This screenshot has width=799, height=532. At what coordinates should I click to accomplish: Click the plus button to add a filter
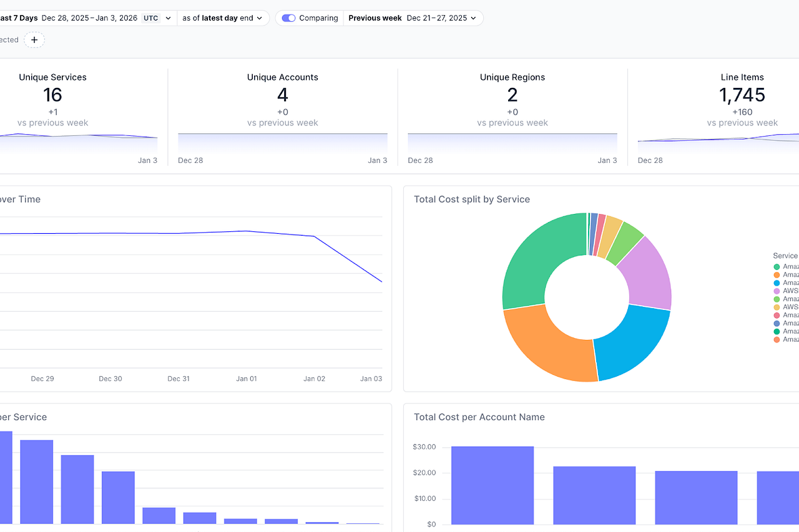34,40
